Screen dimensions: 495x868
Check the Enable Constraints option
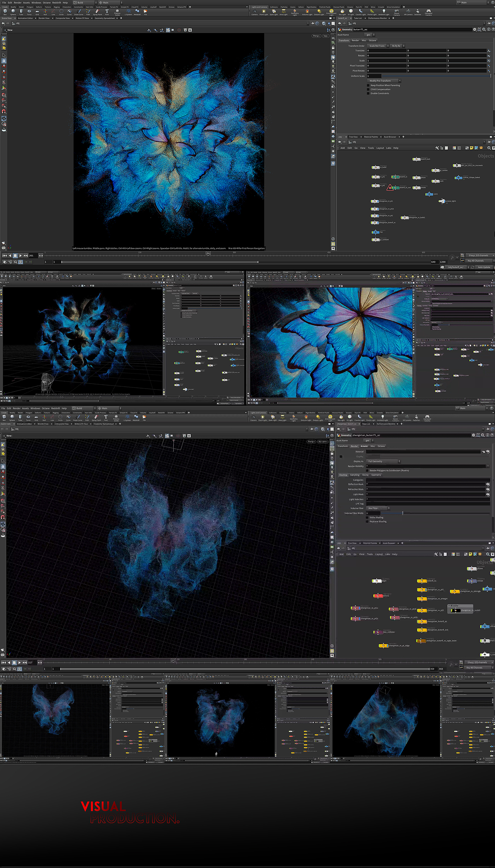368,93
